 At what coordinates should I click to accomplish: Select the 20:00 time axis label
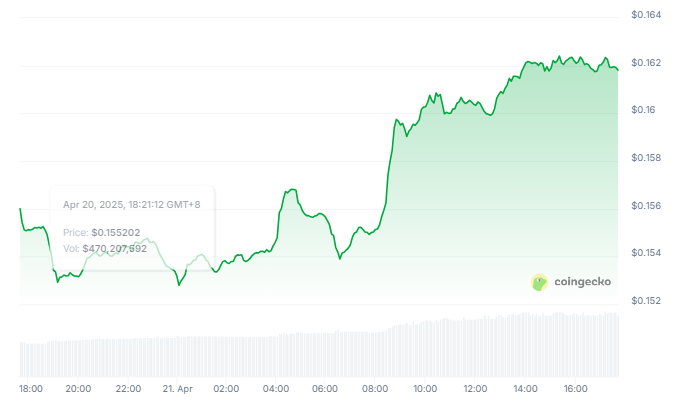click(x=78, y=388)
